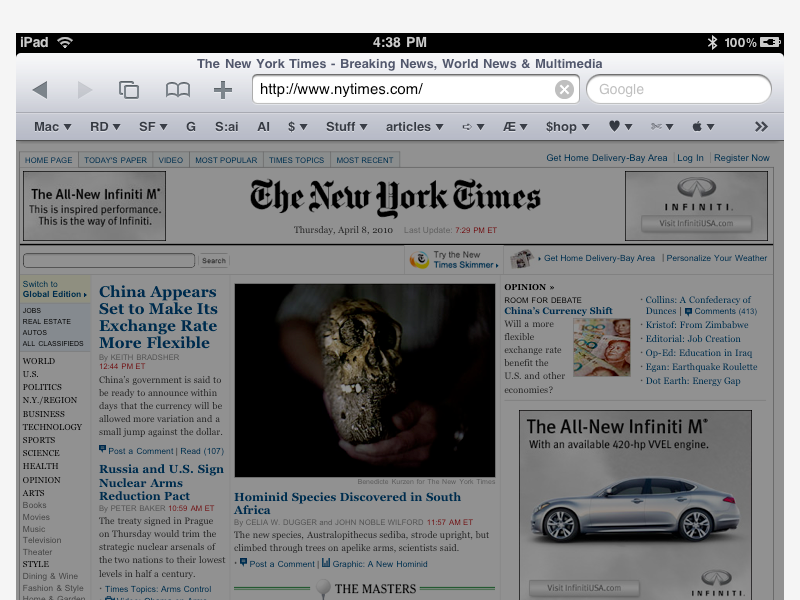Open China Exchange Rate headline
Screen dimensions: 800x600
pyautogui.click(x=158, y=317)
